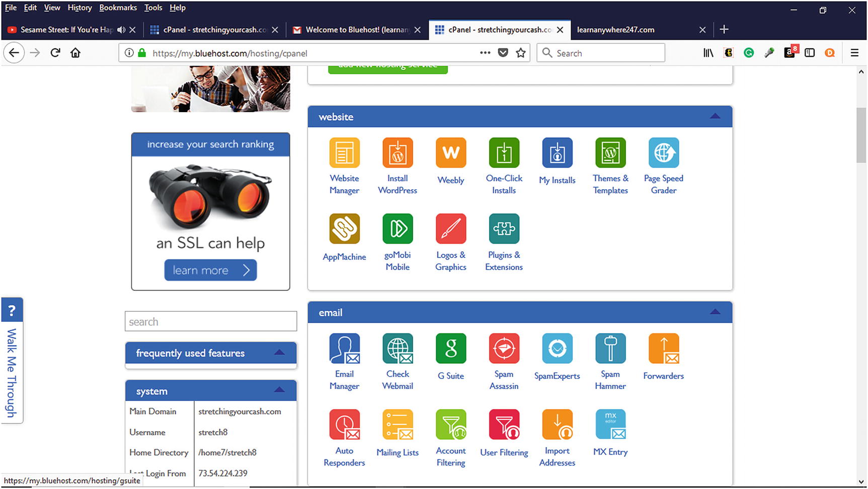Open Themes & Templates
Screen dimensions: 868x489
point(610,153)
